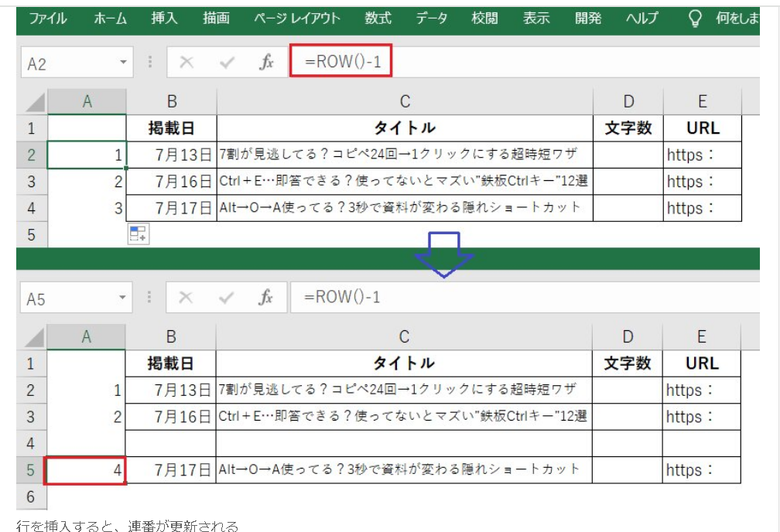Open the 表示 ribbon tab
The height and width of the screenshot is (532, 780).
536,19
